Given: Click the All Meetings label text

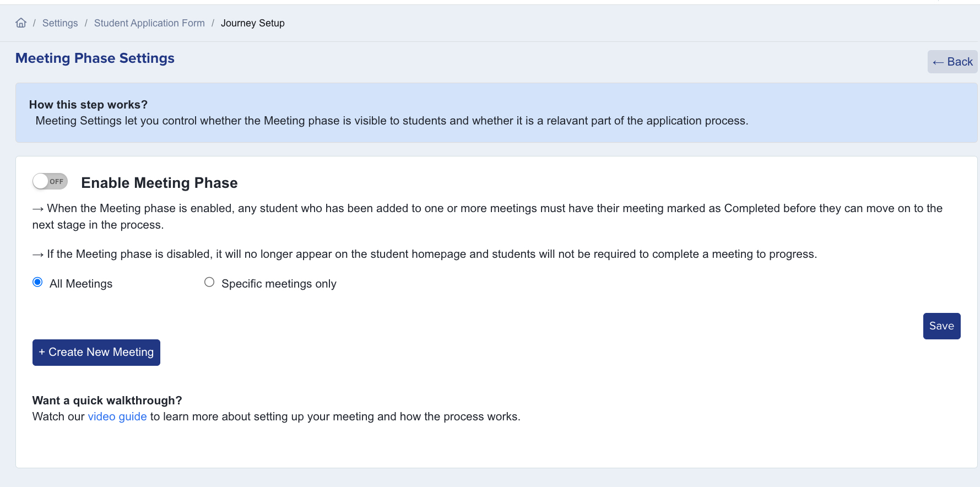Looking at the screenshot, I should pyautogui.click(x=81, y=284).
